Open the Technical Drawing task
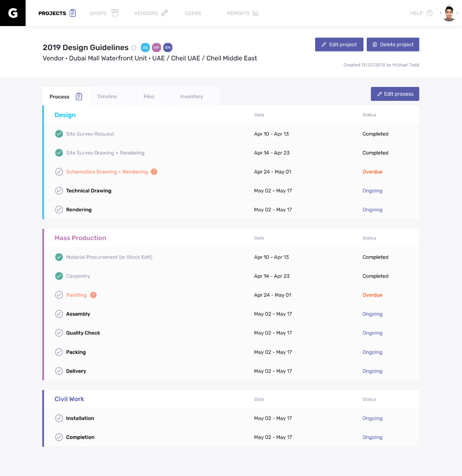 coord(89,191)
